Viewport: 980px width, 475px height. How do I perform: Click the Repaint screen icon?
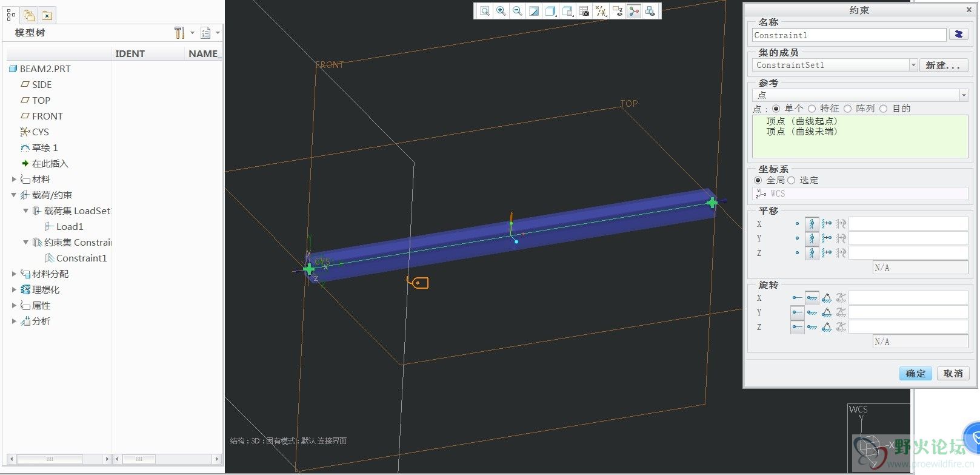[534, 11]
